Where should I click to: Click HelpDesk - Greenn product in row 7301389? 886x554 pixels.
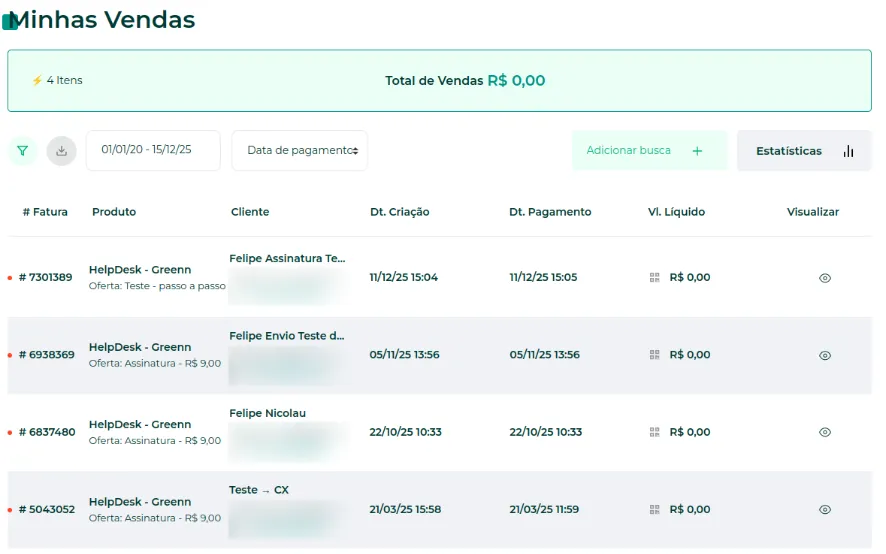pyautogui.click(x=140, y=270)
